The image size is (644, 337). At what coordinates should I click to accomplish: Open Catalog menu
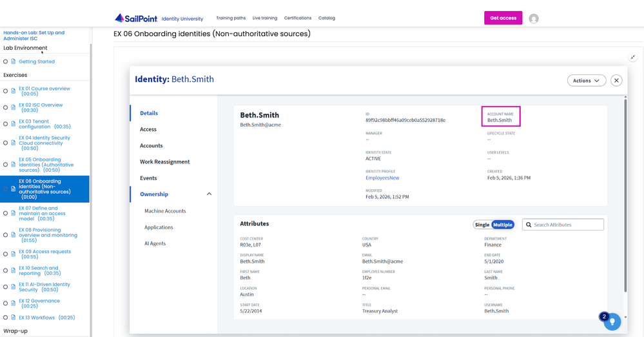[327, 18]
